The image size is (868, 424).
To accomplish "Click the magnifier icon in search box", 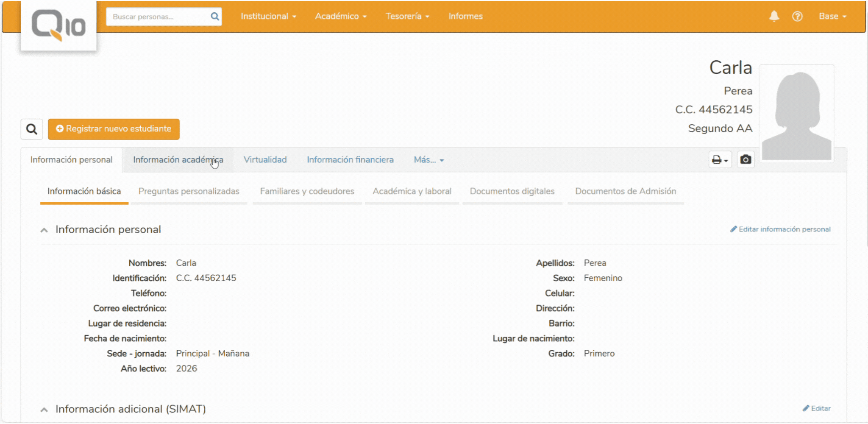I will tap(215, 17).
